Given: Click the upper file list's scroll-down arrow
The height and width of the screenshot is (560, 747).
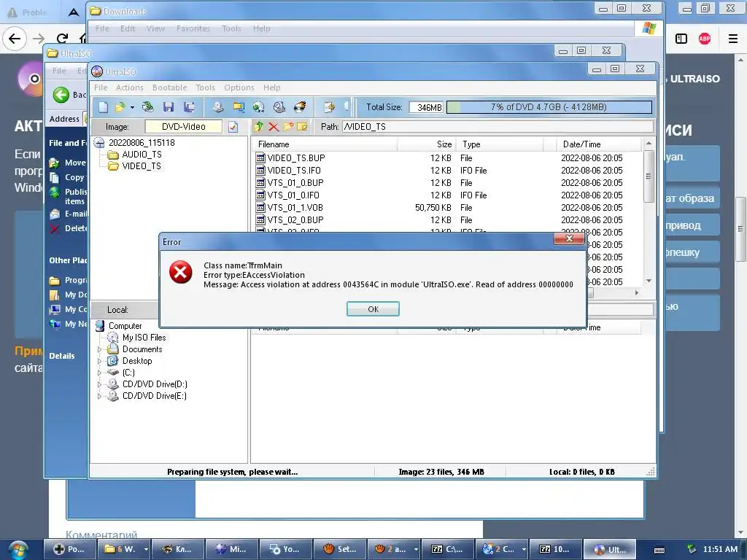Looking at the screenshot, I should click(x=649, y=281).
